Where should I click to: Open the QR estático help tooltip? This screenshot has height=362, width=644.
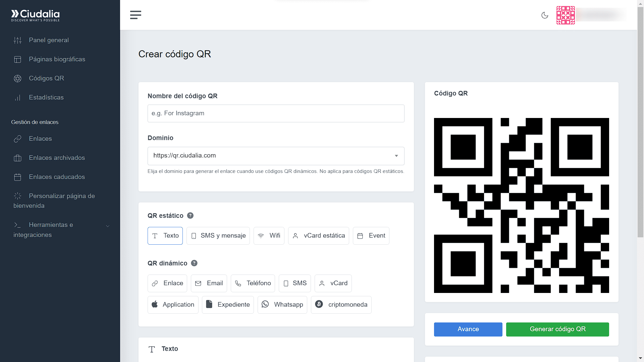pyautogui.click(x=190, y=216)
